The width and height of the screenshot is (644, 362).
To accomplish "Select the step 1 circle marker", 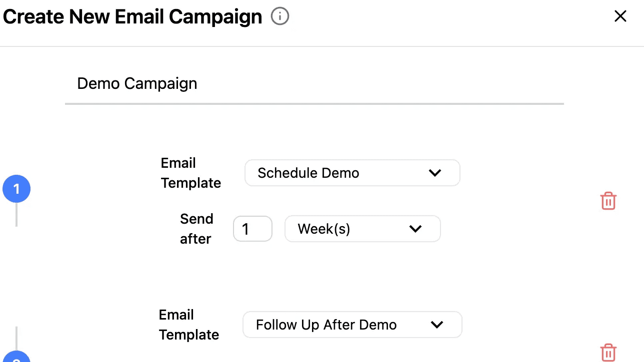I will tap(16, 189).
